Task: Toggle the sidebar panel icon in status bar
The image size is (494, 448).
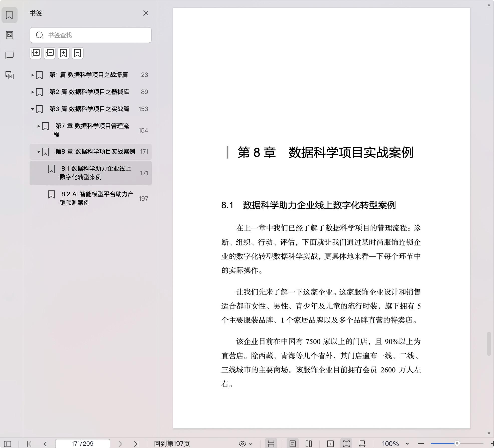Action: pos(8,444)
